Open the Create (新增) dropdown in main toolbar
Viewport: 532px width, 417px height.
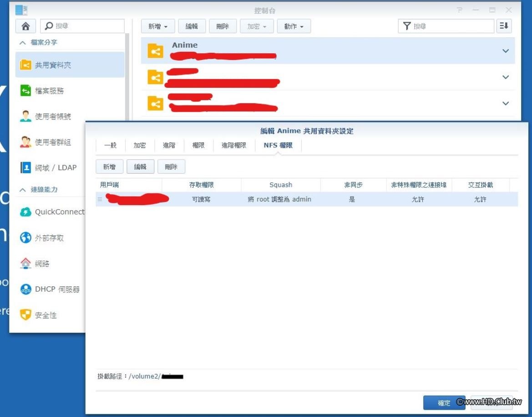[x=158, y=26]
